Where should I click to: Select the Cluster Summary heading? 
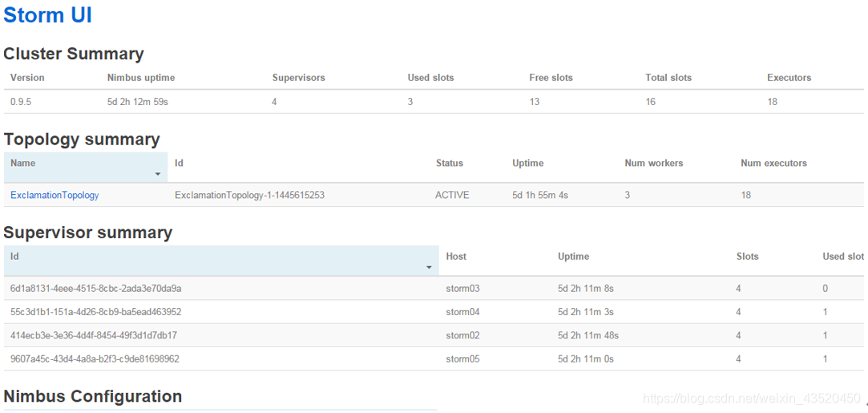[x=74, y=54]
